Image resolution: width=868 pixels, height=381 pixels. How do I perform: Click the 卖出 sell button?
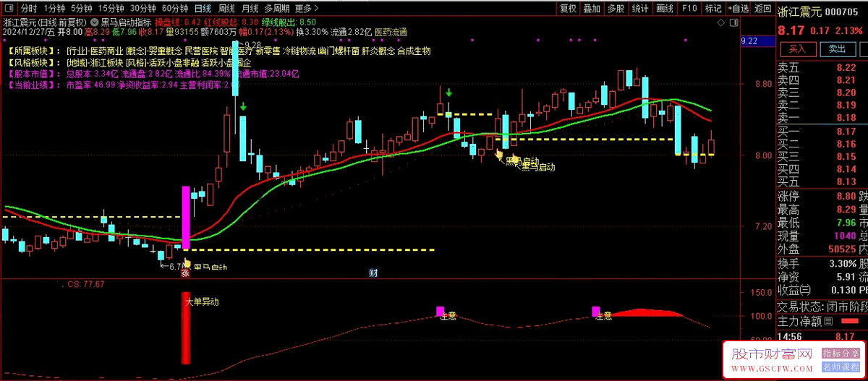click(x=837, y=48)
